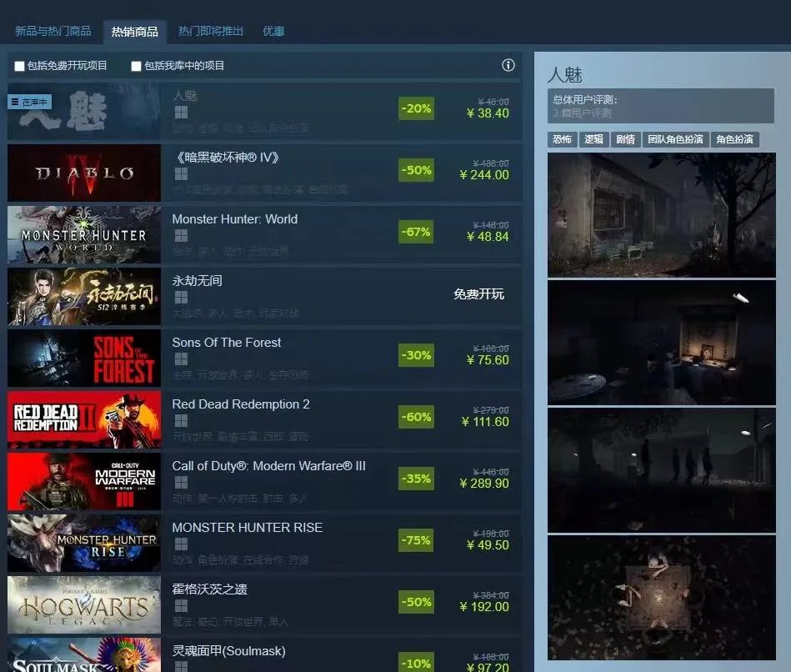Click Windows icon under Sons Of The Forest

[181, 359]
